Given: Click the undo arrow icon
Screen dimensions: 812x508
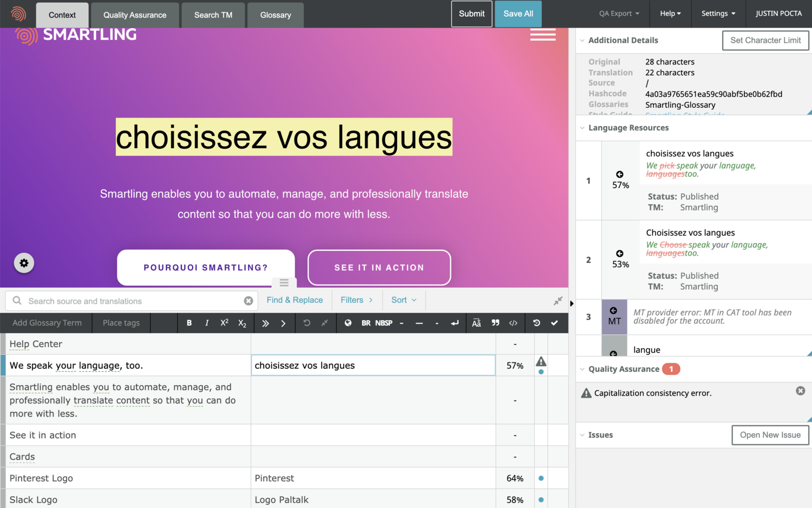Looking at the screenshot, I should click(307, 323).
